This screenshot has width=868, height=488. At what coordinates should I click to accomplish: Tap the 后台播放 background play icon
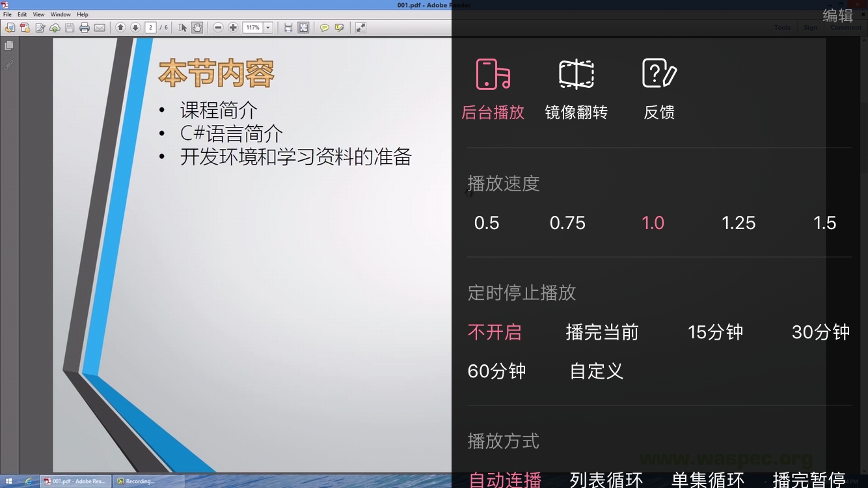(x=493, y=74)
